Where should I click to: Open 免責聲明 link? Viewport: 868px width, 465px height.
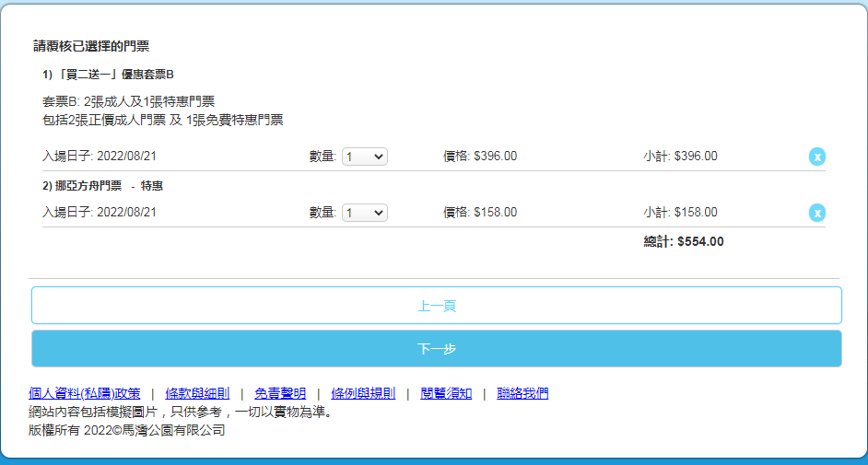[x=280, y=393]
